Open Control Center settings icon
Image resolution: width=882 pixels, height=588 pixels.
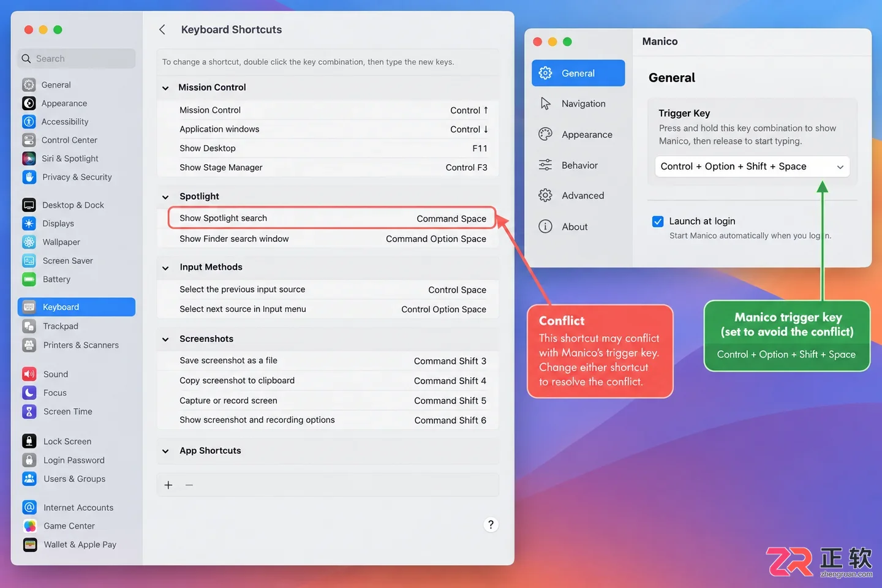(x=29, y=140)
